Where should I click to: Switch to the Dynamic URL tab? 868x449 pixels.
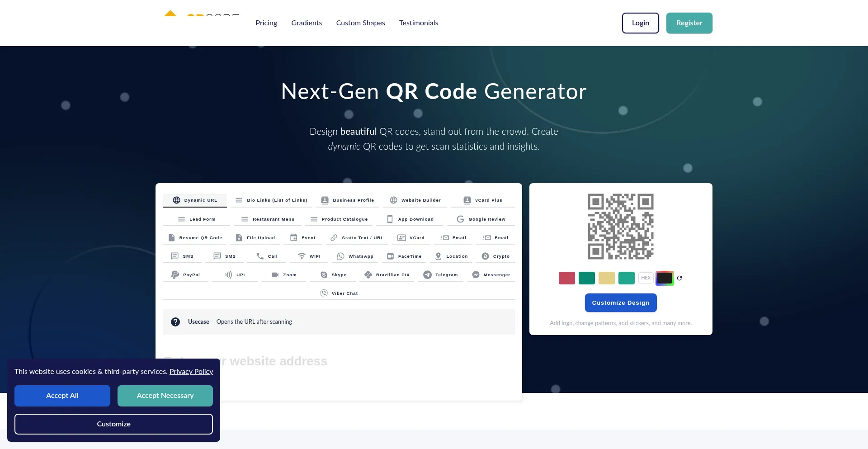195,200
